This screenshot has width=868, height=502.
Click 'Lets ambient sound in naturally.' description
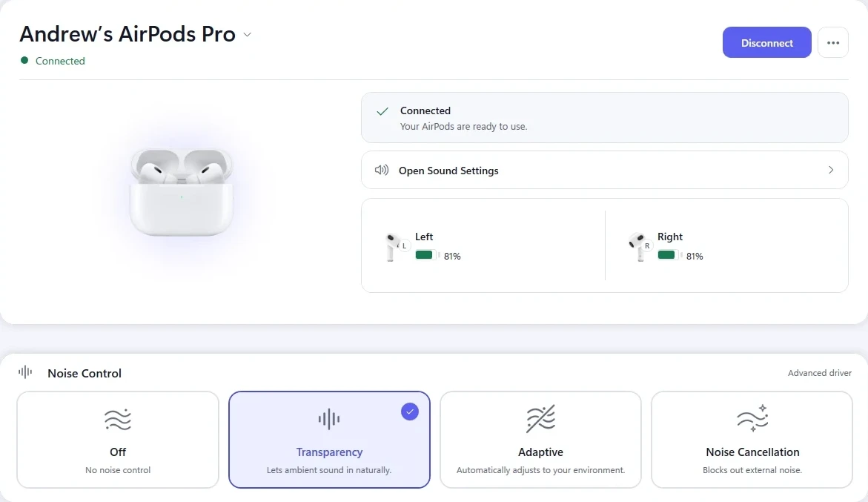pyautogui.click(x=329, y=470)
